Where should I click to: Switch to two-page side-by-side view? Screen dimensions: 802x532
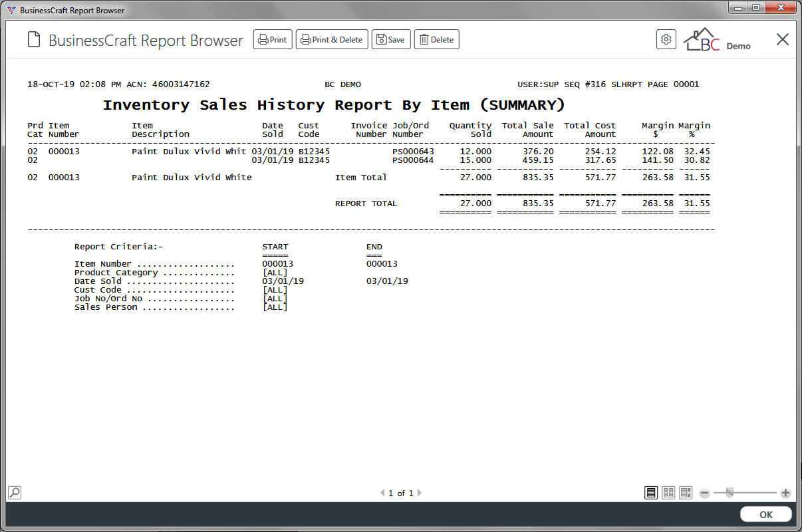(668, 493)
